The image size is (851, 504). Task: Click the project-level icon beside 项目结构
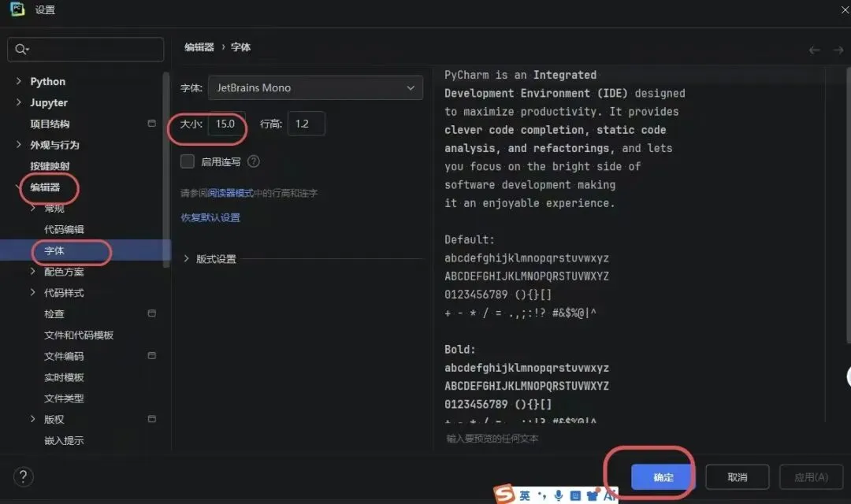pyautogui.click(x=152, y=123)
